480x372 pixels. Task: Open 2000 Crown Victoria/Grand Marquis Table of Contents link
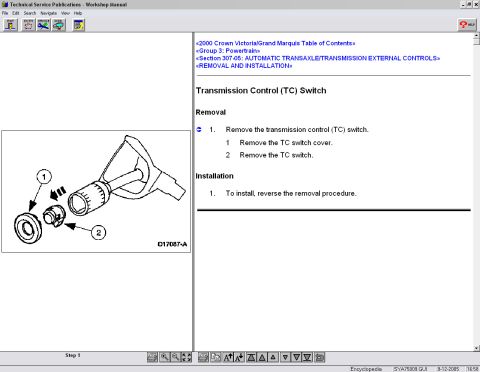[x=275, y=43]
